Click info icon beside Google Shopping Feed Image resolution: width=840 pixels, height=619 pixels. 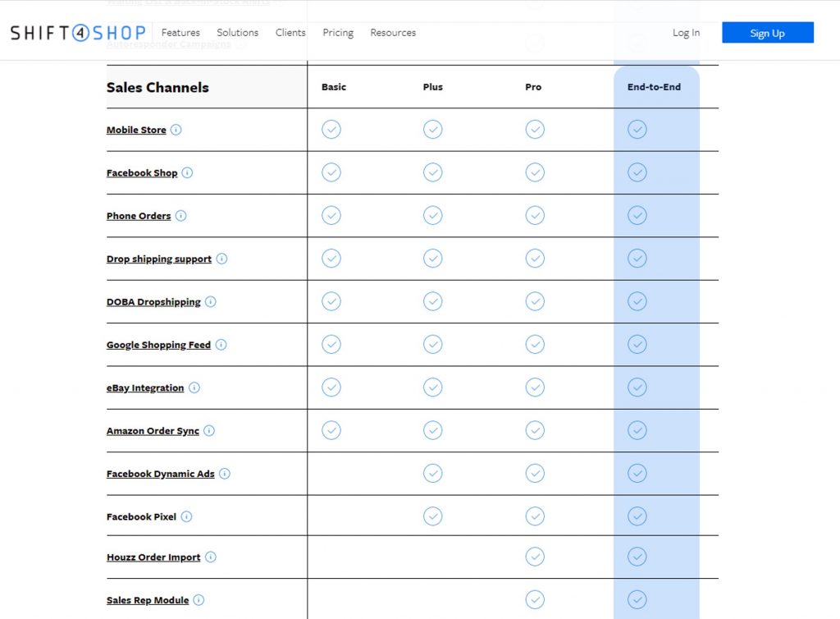point(221,345)
